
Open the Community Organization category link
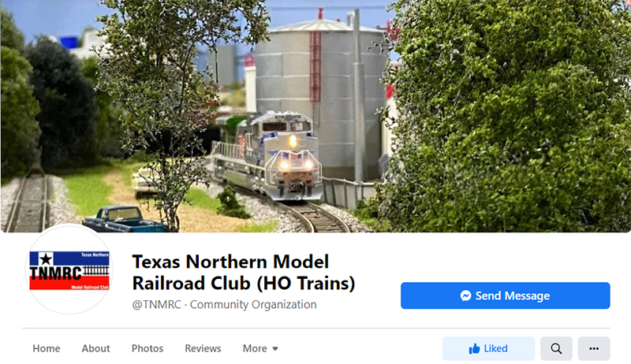[253, 305]
